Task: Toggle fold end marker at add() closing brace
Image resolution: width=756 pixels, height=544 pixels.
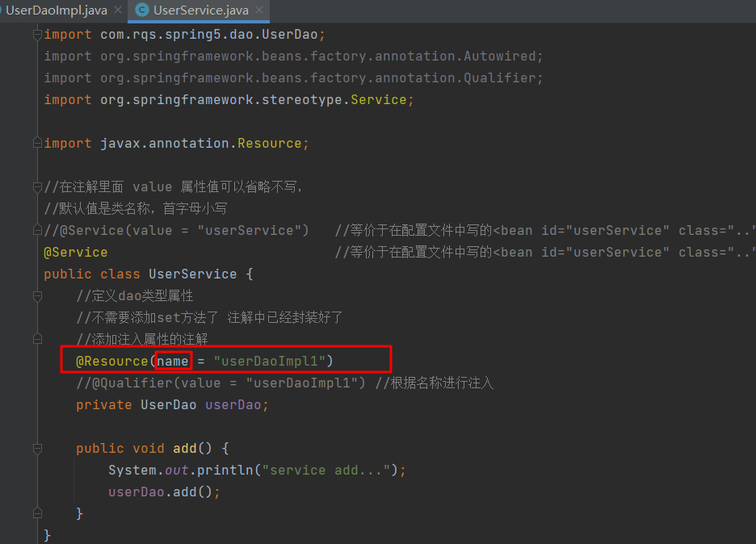Action: click(37, 513)
